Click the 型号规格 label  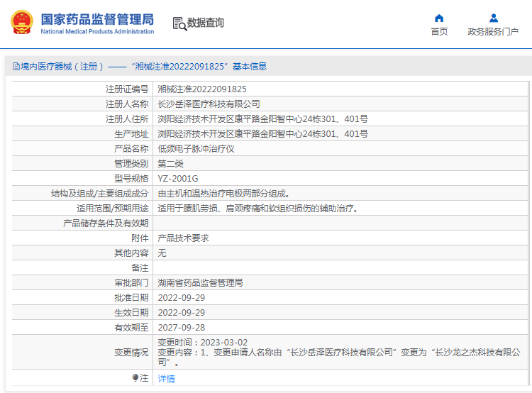[131, 179]
